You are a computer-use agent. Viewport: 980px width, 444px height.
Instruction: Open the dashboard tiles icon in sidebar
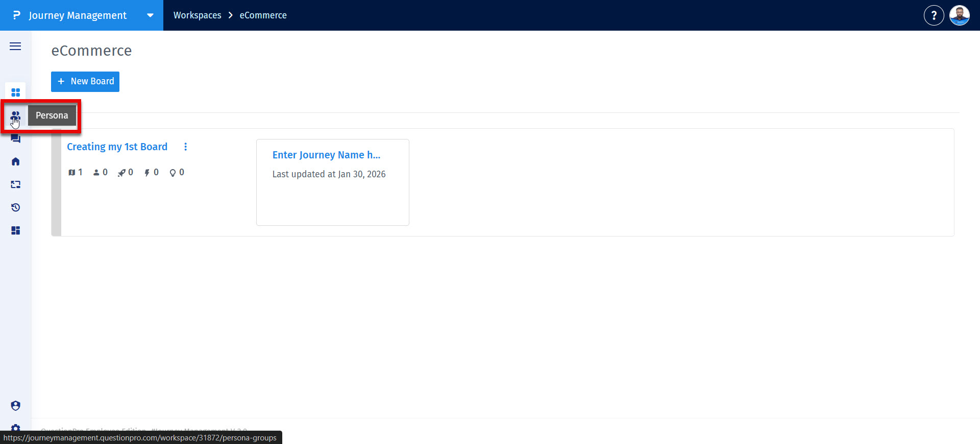(x=15, y=230)
